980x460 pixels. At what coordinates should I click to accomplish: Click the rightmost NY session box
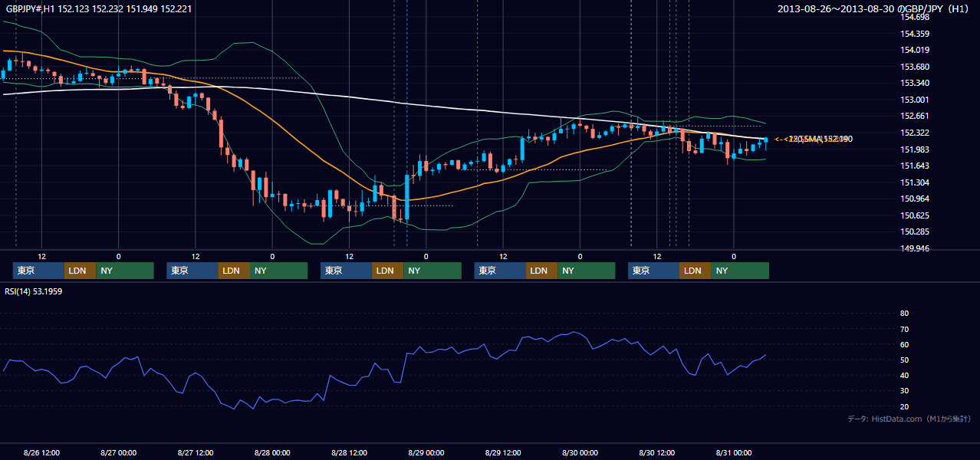pos(740,271)
